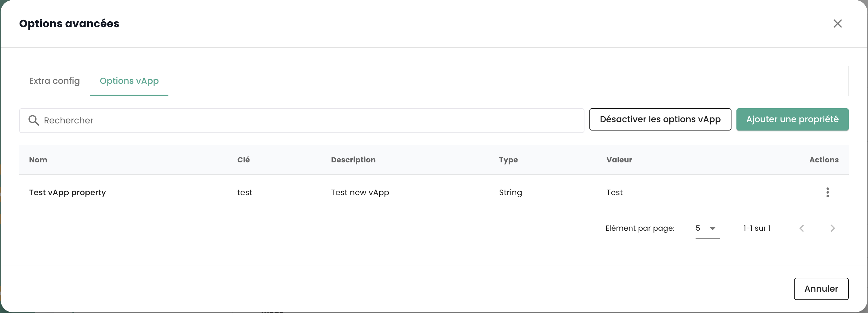Go to next page using right chevron
This screenshot has height=313, width=868.
point(832,229)
